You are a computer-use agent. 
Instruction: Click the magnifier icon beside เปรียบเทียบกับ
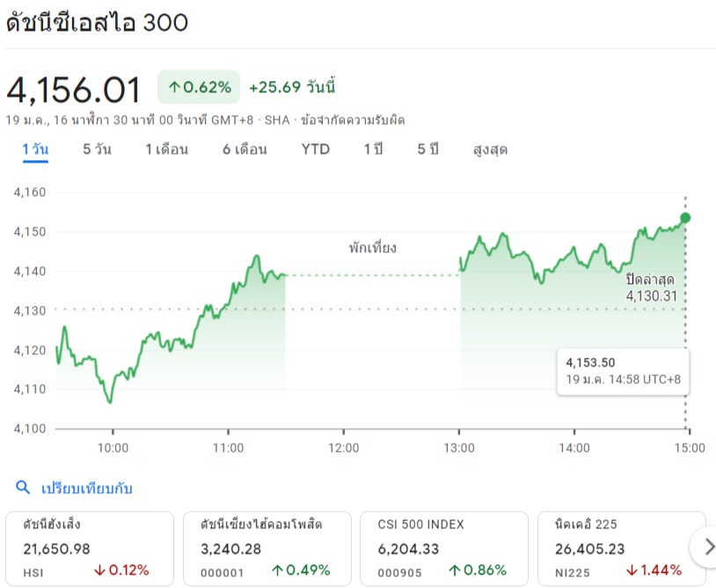coord(24,488)
